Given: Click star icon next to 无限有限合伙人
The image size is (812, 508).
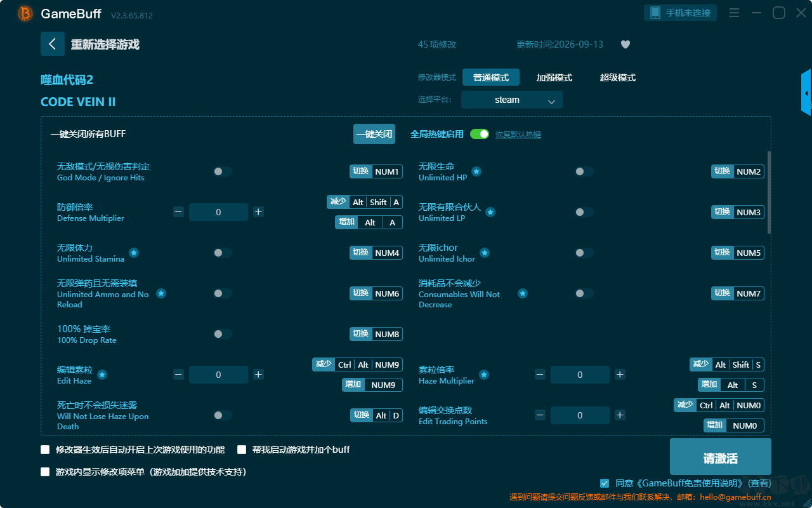Looking at the screenshot, I should pos(490,212).
